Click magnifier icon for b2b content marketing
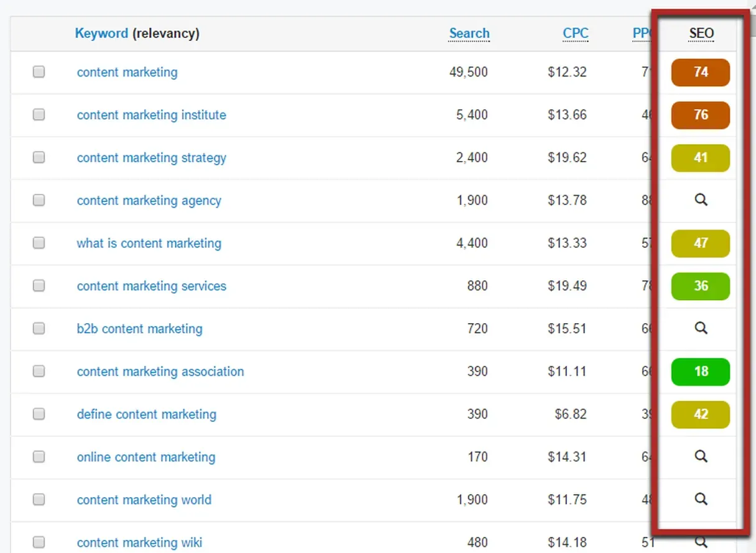The width and height of the screenshot is (756, 553). pyautogui.click(x=701, y=328)
